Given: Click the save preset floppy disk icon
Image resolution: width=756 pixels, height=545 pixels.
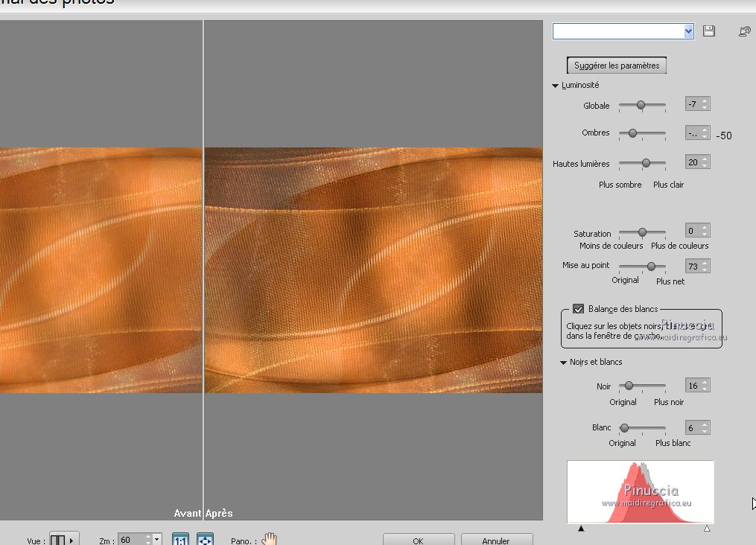Looking at the screenshot, I should (709, 31).
